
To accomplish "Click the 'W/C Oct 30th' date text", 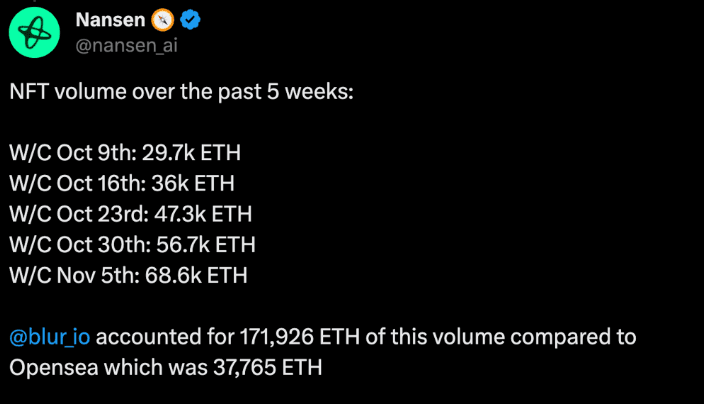I will 80,245.
